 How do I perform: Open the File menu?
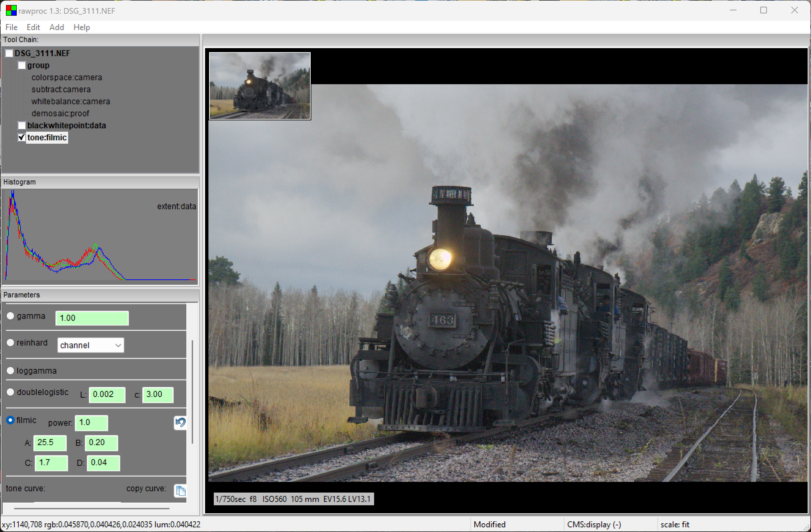coord(11,27)
